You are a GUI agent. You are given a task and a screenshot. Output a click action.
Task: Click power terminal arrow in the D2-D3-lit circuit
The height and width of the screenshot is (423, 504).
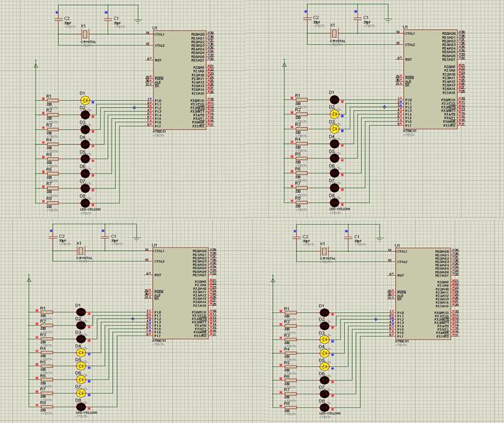tap(284, 64)
